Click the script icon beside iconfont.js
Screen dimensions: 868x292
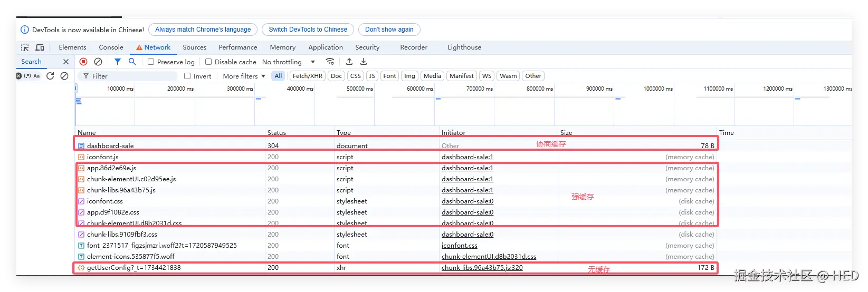coord(81,157)
